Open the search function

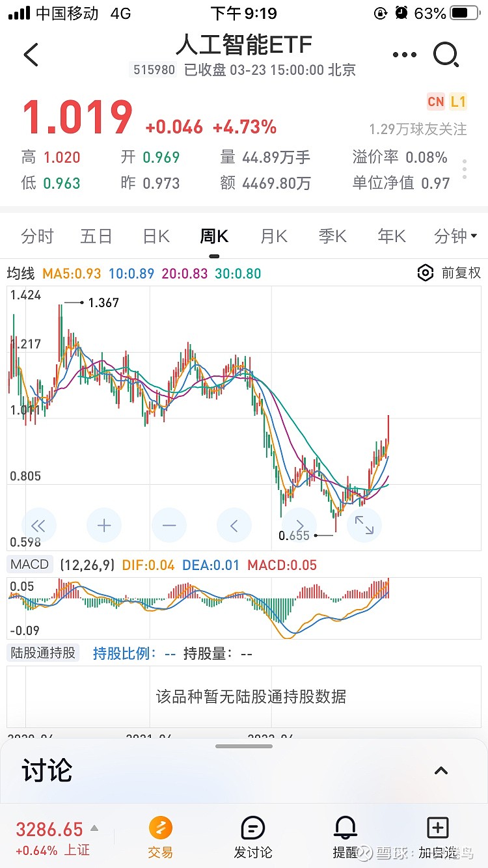[x=447, y=55]
